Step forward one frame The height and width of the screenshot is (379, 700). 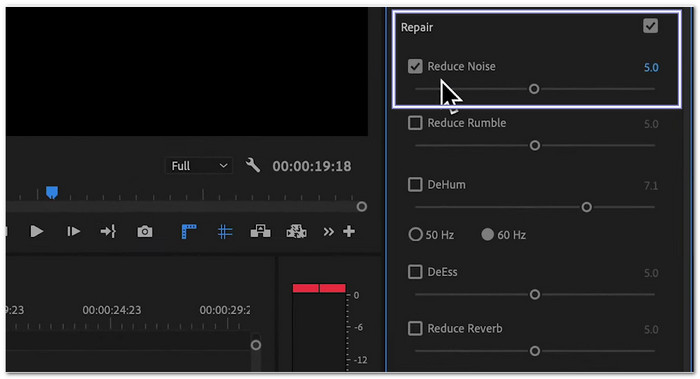pos(73,231)
